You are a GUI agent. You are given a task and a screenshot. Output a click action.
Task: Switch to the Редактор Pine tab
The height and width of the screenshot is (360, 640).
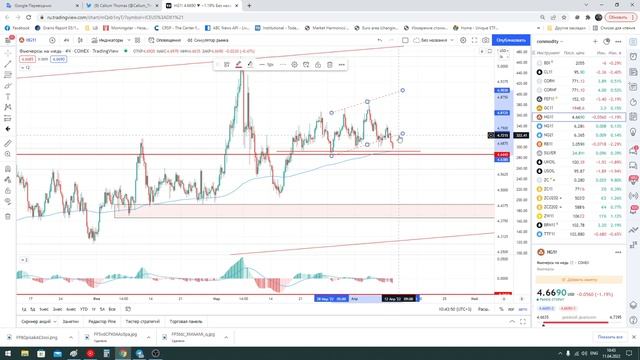point(102,322)
